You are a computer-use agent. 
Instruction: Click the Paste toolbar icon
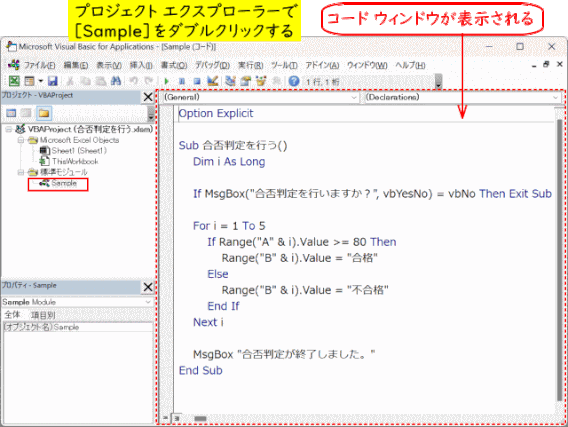[101, 81]
